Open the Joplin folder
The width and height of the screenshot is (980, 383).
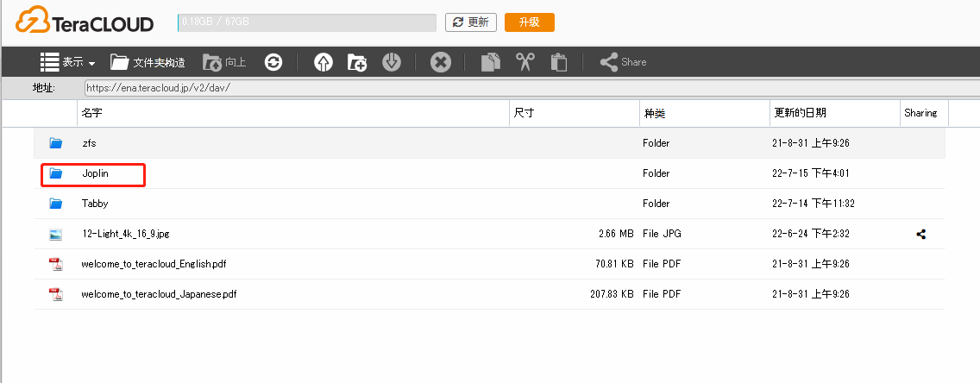(x=95, y=173)
